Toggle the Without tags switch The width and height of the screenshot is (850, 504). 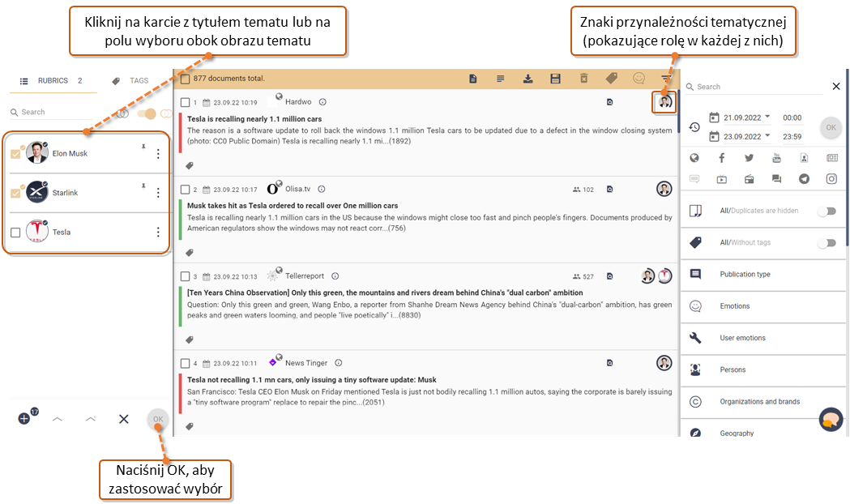(827, 243)
